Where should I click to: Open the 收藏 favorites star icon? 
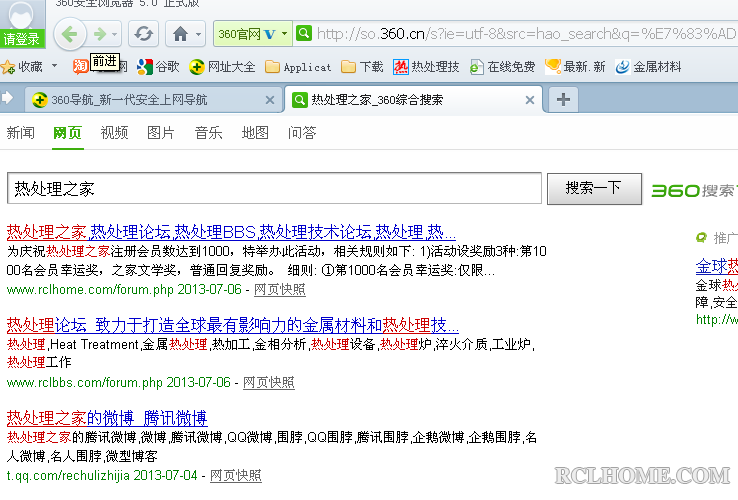(x=8, y=67)
